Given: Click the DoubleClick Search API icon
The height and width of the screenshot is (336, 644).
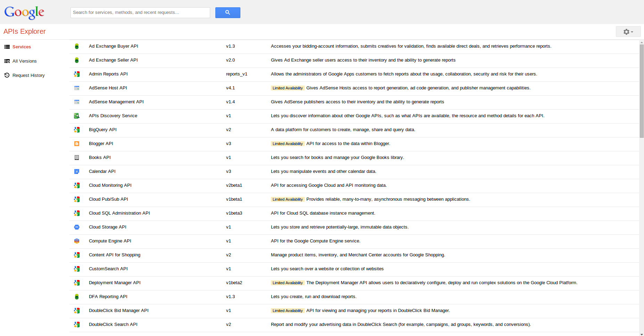Looking at the screenshot, I should (77, 325).
